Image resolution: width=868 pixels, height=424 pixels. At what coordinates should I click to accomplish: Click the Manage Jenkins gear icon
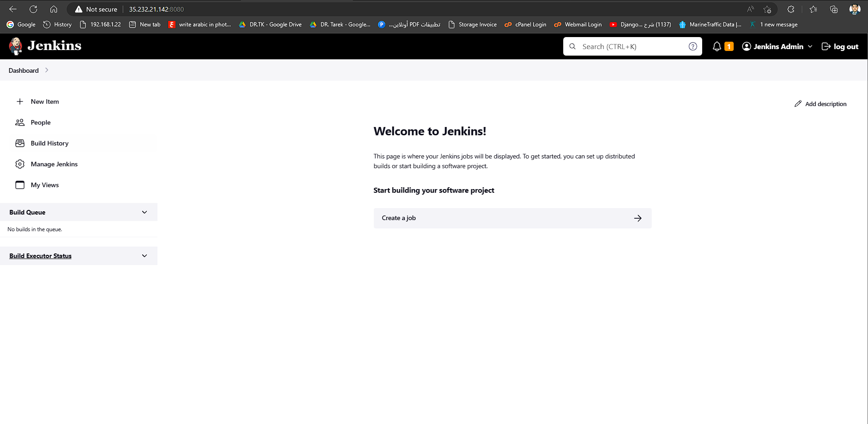tap(20, 164)
